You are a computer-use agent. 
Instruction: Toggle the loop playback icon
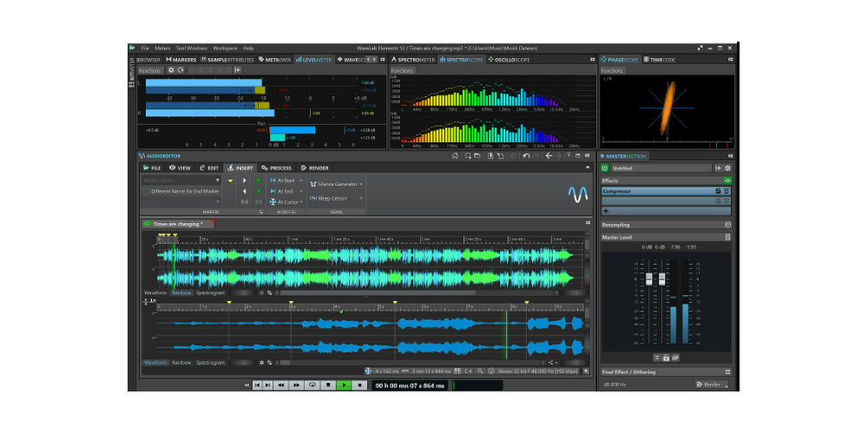click(312, 385)
